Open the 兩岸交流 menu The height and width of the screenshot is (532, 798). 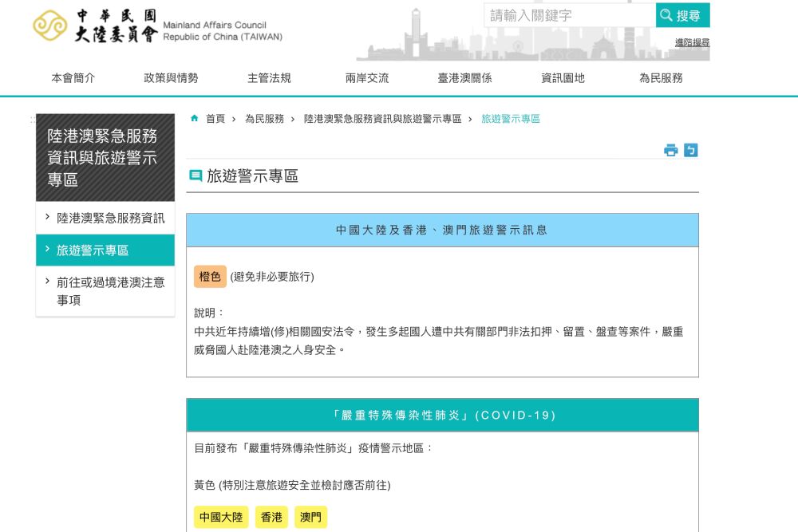coord(367,78)
